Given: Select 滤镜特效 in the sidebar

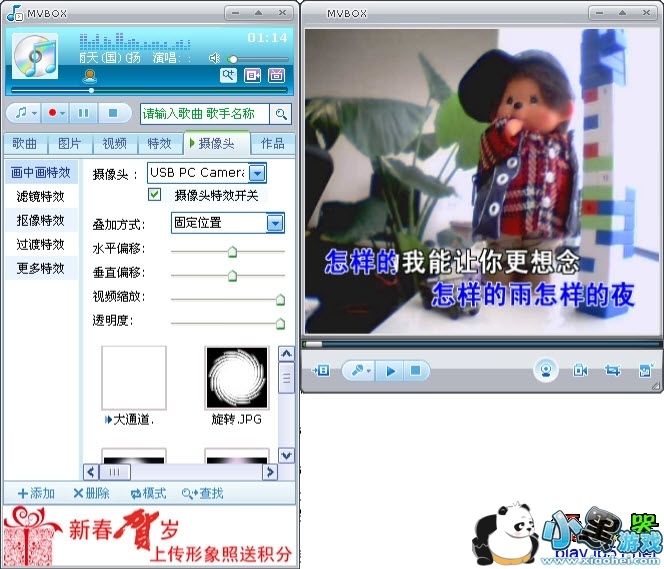Looking at the screenshot, I should coord(41,196).
